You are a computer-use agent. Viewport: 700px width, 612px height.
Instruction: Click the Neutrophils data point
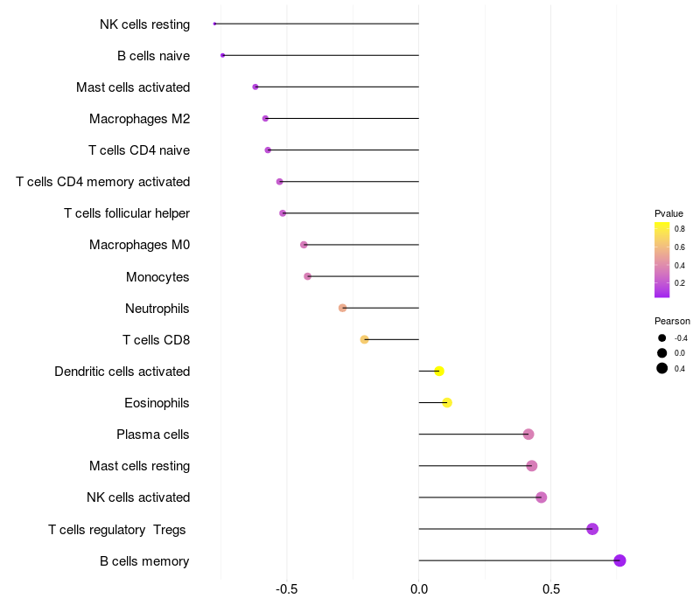point(343,308)
